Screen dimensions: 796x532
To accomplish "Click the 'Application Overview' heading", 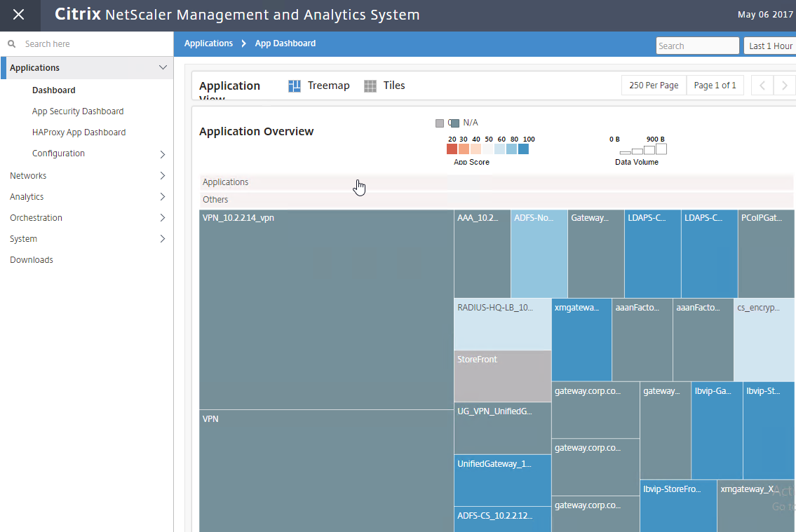I will point(257,131).
